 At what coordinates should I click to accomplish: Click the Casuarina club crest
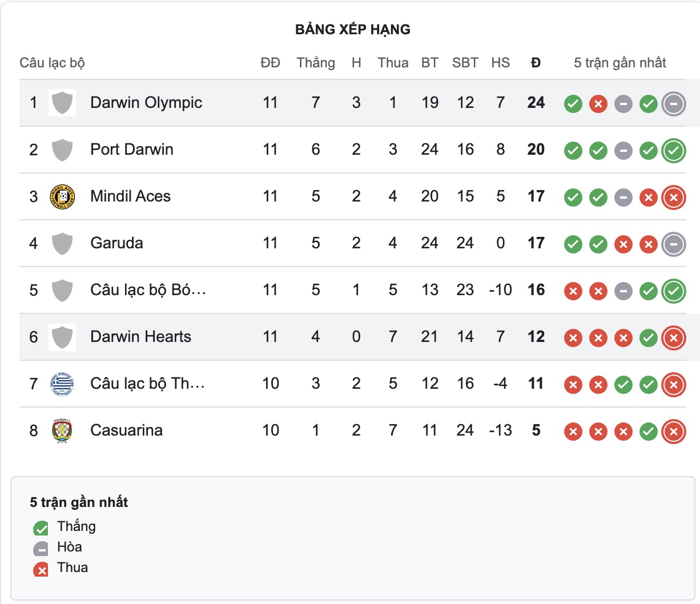pos(62,431)
